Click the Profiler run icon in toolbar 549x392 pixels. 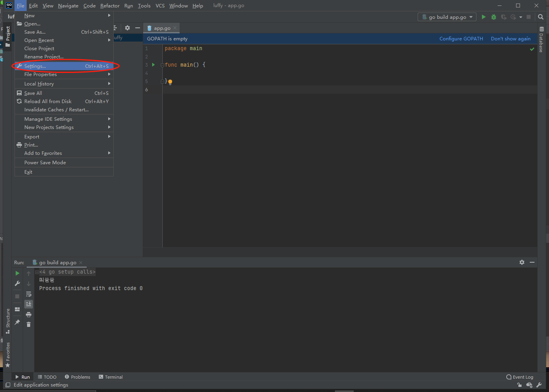pyautogui.click(x=513, y=17)
